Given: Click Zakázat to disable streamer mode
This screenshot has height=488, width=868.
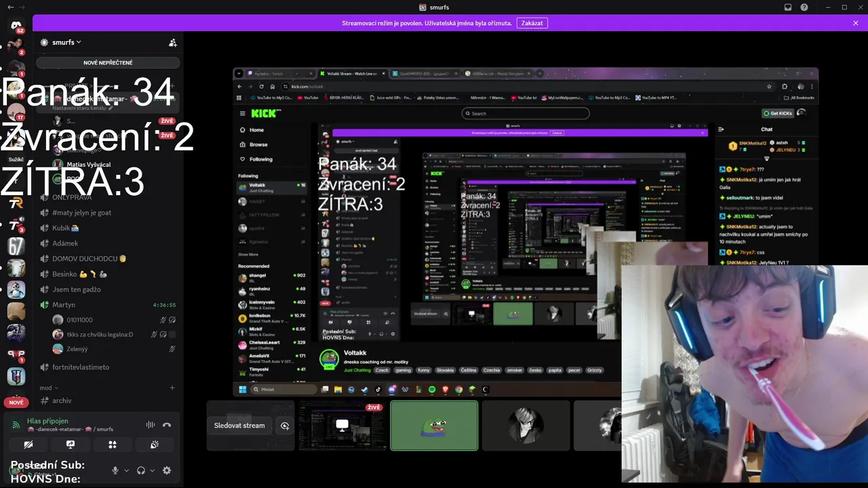Looking at the screenshot, I should click(x=532, y=23).
